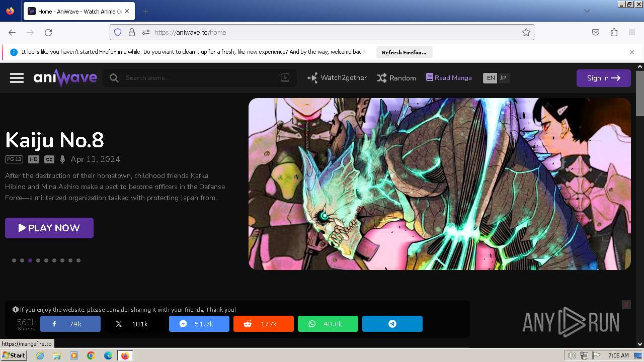Close the share bar with X
This screenshot has width=644, height=362.
626,305
